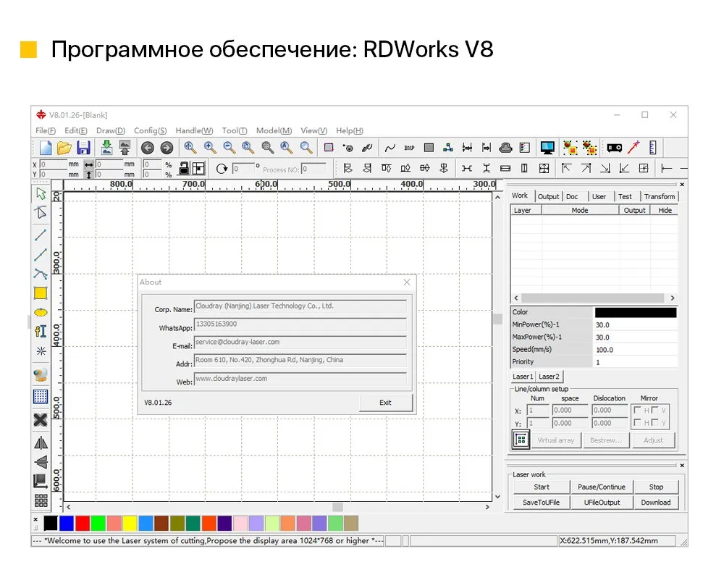
Task: Click the horizontal mirror tool icon
Action: coord(41,443)
